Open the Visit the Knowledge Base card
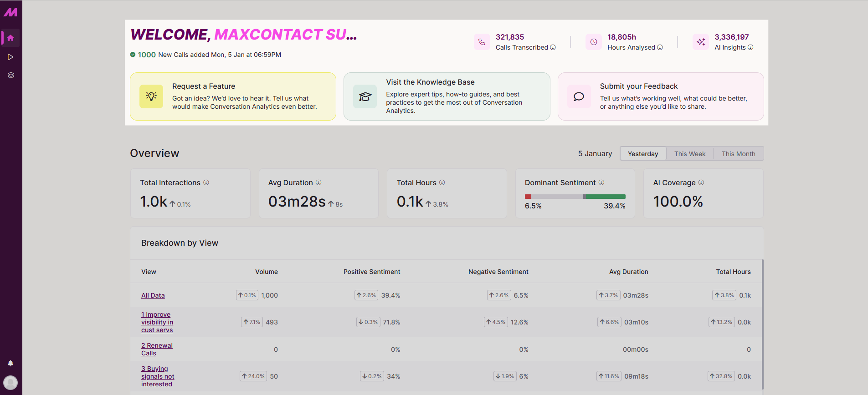This screenshot has height=395, width=868. click(447, 96)
